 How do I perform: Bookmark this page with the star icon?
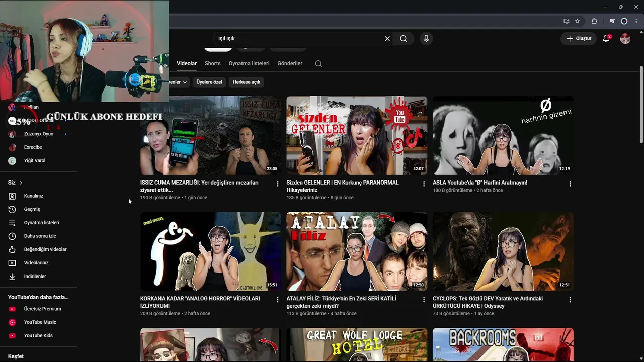pyautogui.click(x=577, y=21)
